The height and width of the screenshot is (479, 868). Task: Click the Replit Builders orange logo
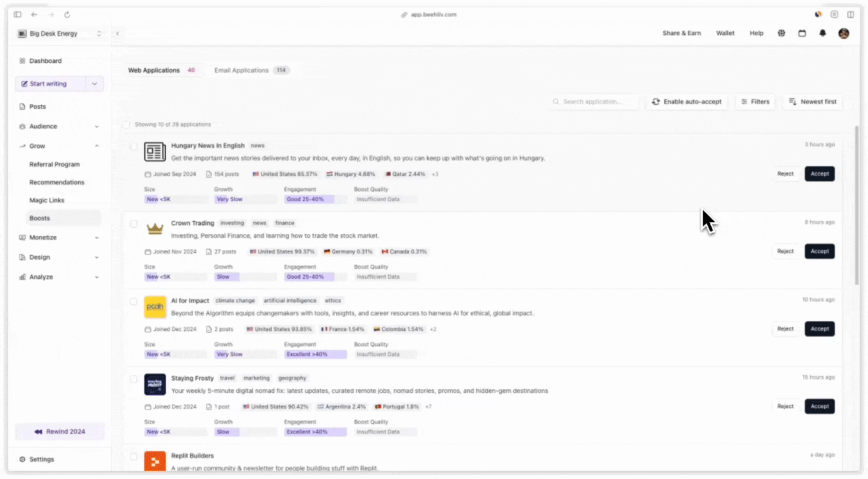point(155,461)
